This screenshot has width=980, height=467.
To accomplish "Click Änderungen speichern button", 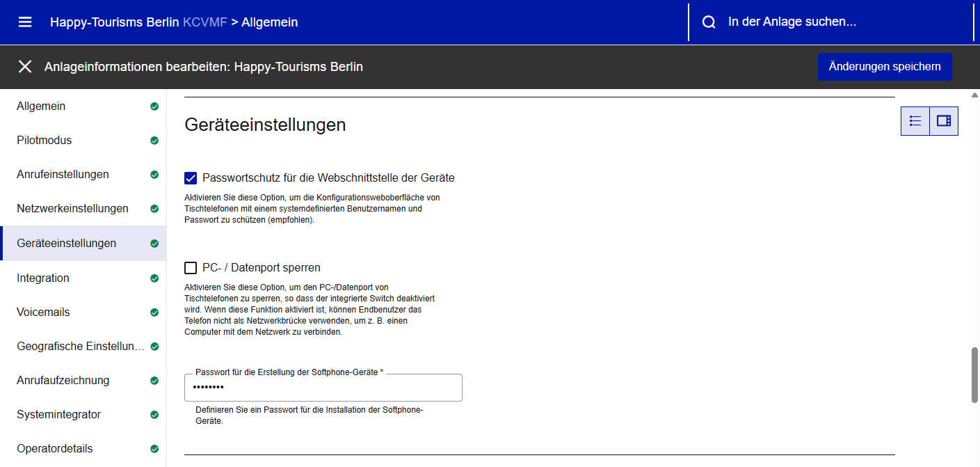I will [x=885, y=67].
